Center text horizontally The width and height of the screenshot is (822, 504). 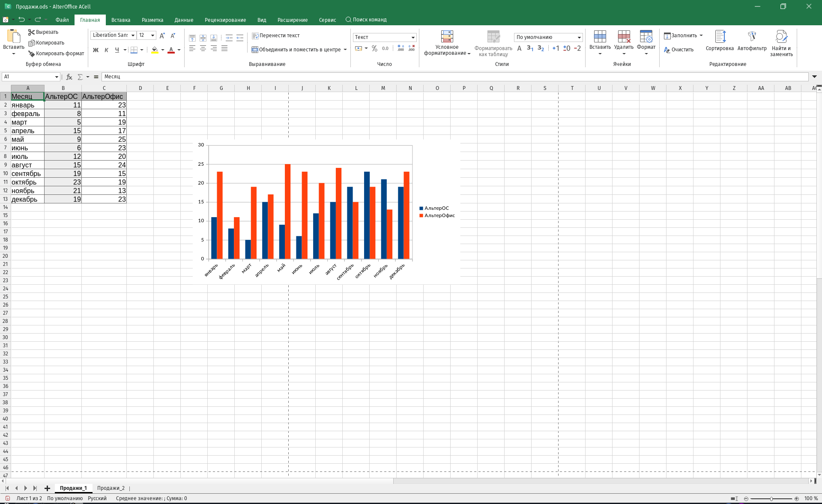[x=203, y=48]
